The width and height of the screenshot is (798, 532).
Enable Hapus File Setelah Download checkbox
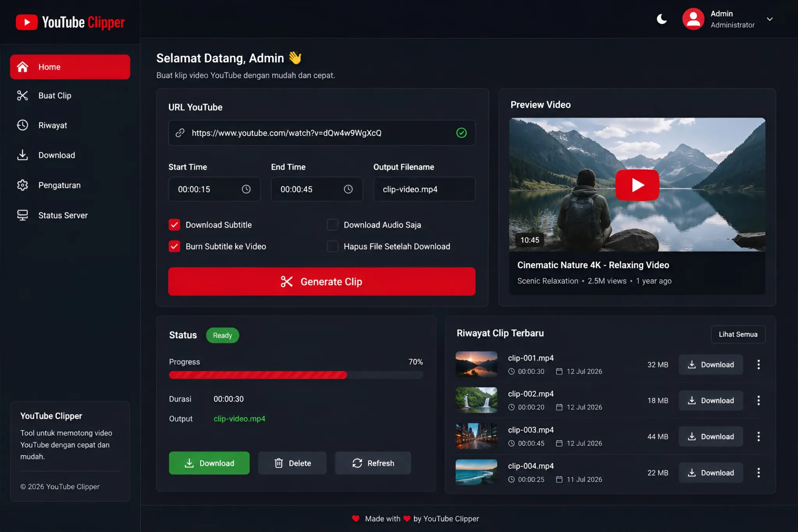(x=332, y=246)
